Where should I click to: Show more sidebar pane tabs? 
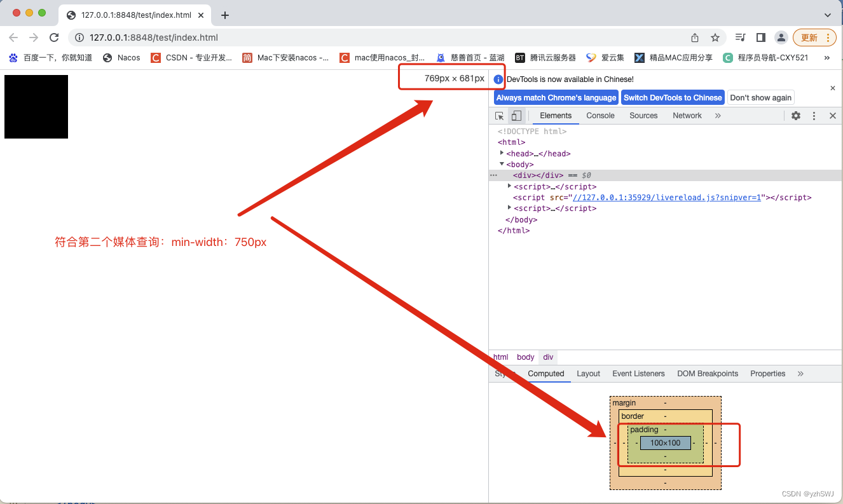800,374
